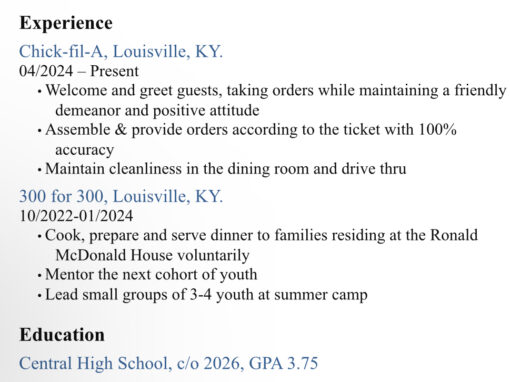Click the Education section heading
The width and height of the screenshot is (510, 382).
pos(62,335)
